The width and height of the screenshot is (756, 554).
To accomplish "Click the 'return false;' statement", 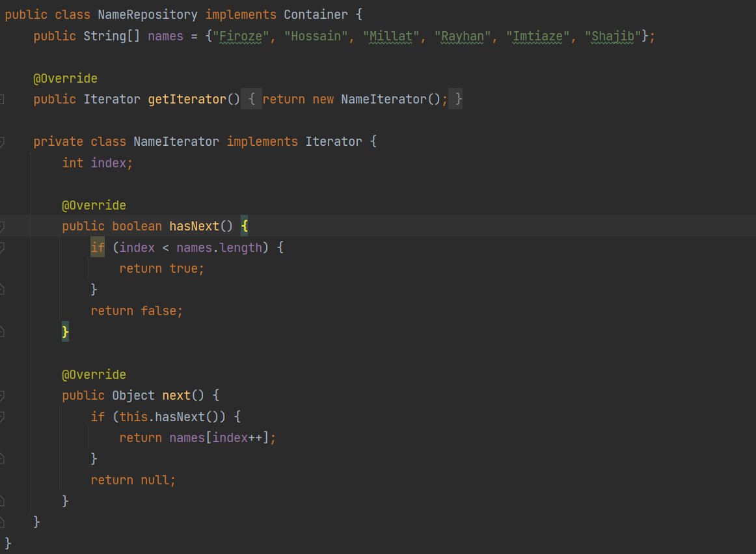I will [x=137, y=311].
